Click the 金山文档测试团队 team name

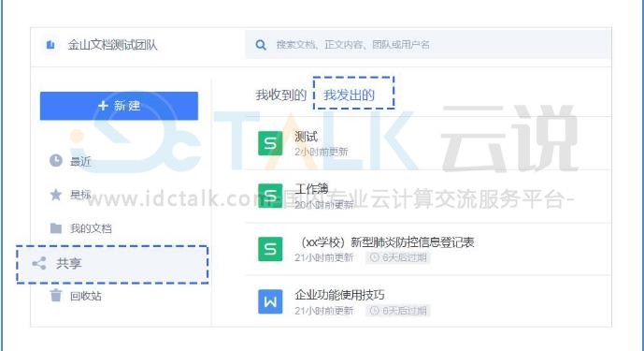[x=112, y=45]
